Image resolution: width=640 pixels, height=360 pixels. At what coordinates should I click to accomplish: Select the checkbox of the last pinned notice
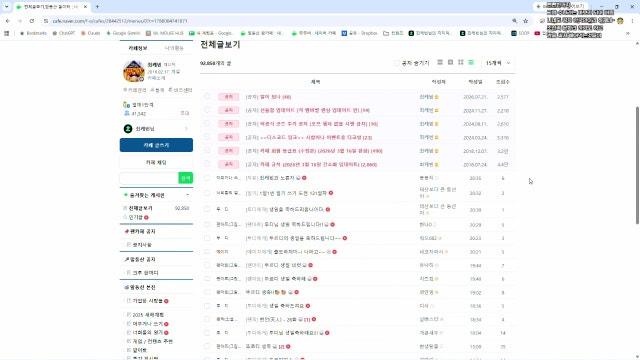pos(207,164)
